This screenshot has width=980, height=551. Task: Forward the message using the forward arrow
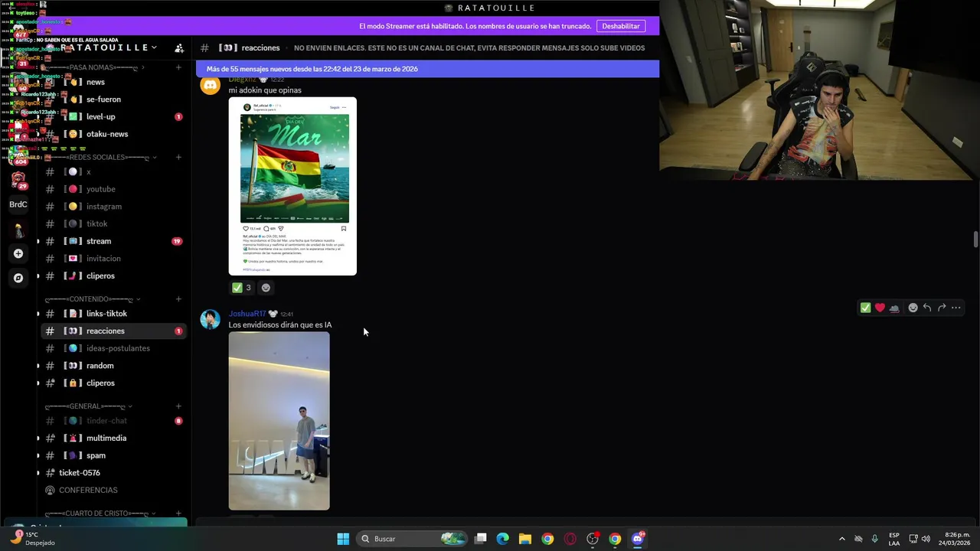[x=942, y=308]
